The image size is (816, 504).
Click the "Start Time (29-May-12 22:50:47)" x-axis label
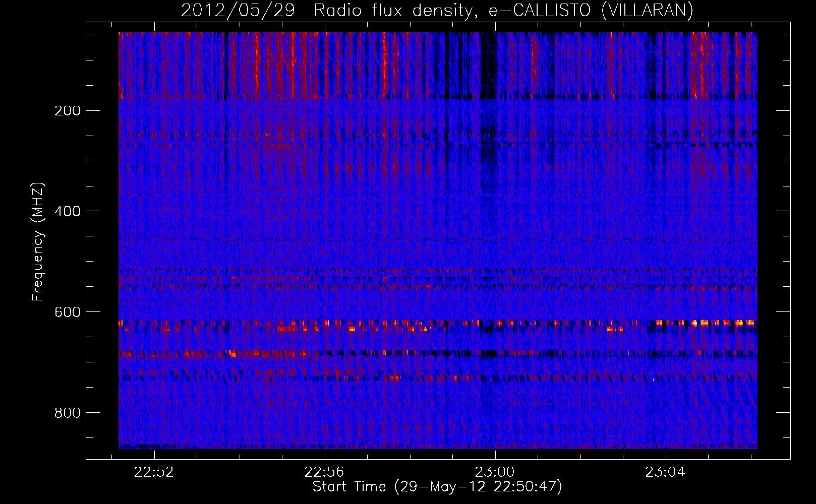click(x=437, y=487)
